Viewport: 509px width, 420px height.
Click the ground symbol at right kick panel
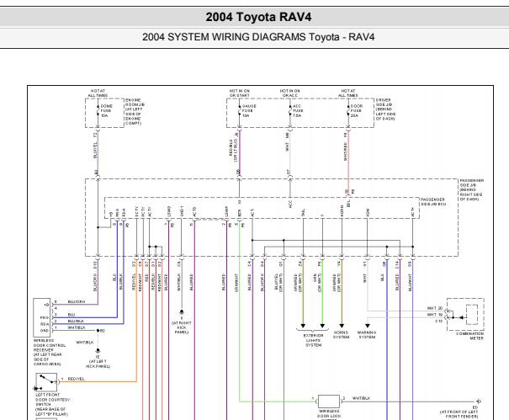tap(182, 312)
